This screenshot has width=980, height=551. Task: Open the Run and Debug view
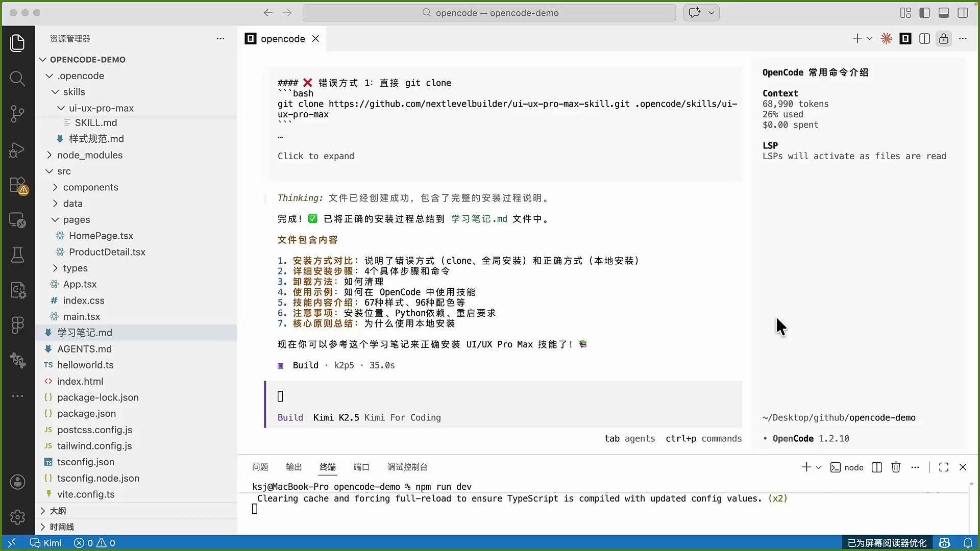17,149
